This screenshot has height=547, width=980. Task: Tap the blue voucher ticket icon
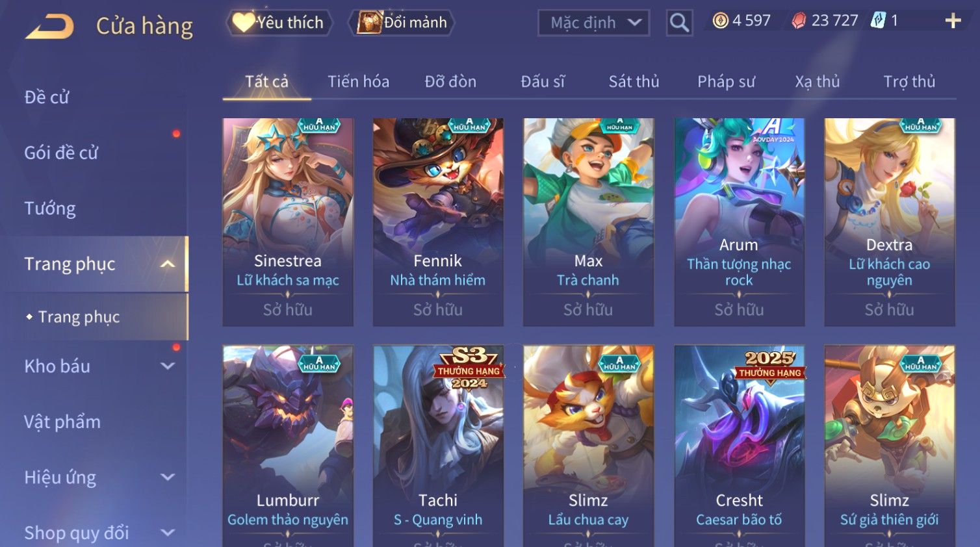click(x=878, y=20)
